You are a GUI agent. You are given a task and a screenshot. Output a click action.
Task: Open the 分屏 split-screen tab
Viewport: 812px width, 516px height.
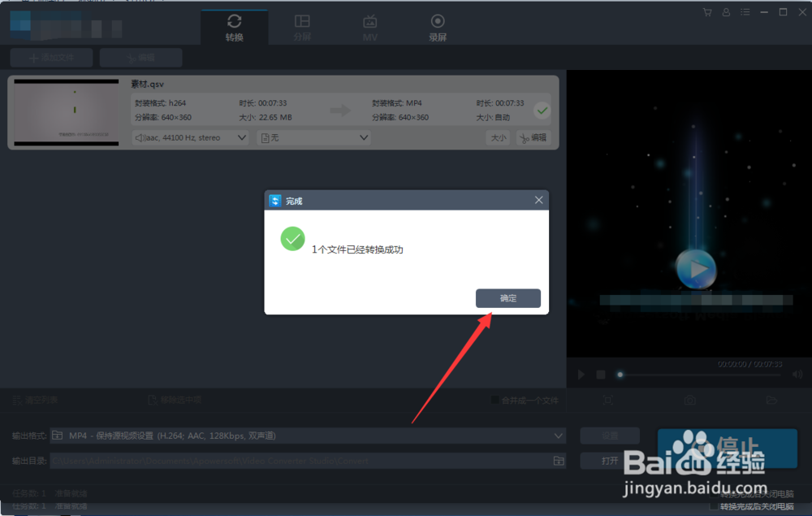pos(302,28)
